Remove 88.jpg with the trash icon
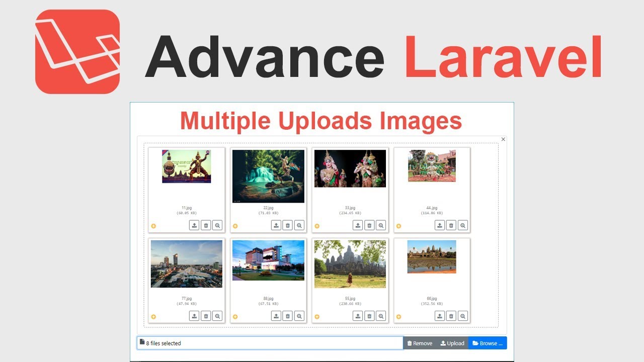 pyautogui.click(x=287, y=316)
